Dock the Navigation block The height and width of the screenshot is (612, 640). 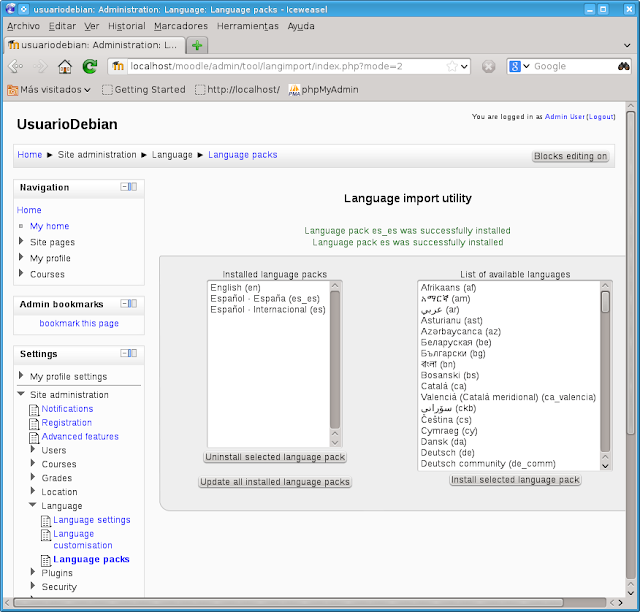click(x=133, y=187)
